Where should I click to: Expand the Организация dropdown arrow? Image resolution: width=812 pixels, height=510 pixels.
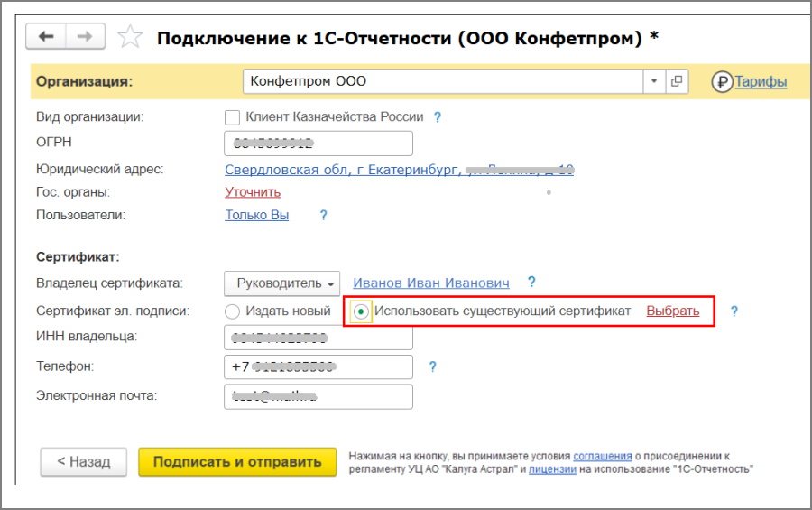[654, 81]
